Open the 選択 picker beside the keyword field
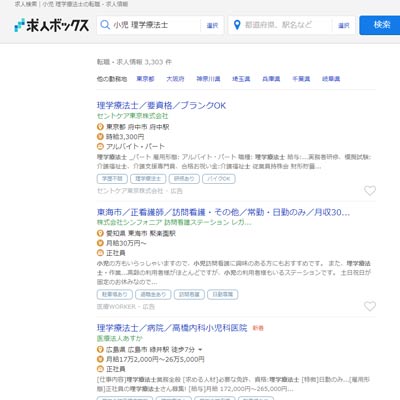Image resolution: width=400 pixels, height=400 pixels. [212, 25]
